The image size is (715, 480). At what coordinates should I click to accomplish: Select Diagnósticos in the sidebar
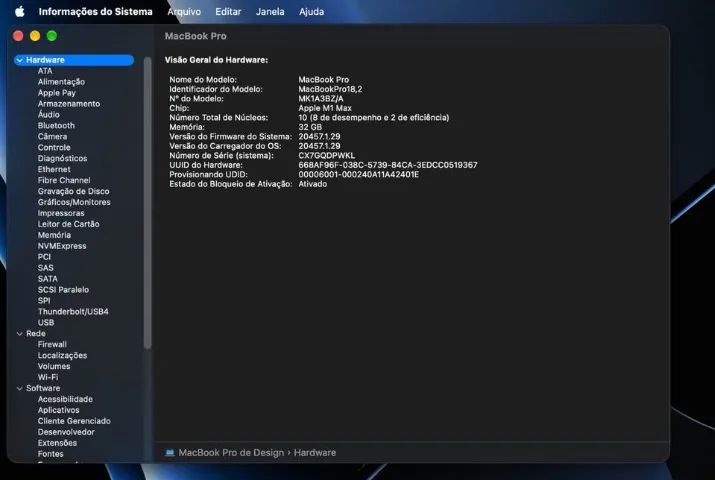point(62,159)
